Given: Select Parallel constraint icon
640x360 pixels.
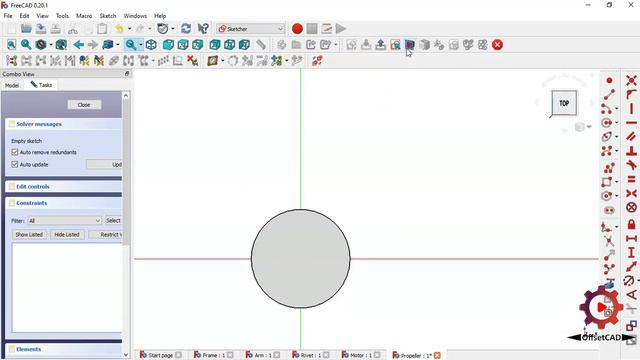Looking at the screenshot, I should pyautogui.click(x=631, y=136).
